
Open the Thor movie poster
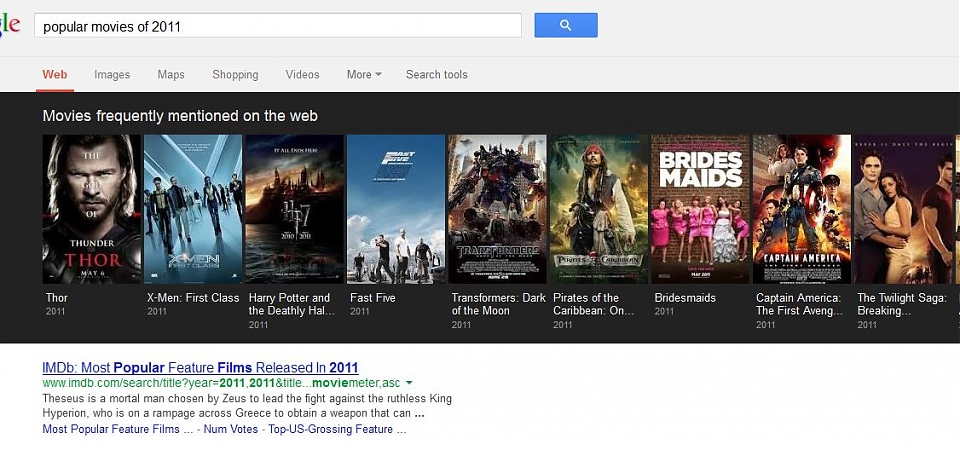(x=92, y=209)
